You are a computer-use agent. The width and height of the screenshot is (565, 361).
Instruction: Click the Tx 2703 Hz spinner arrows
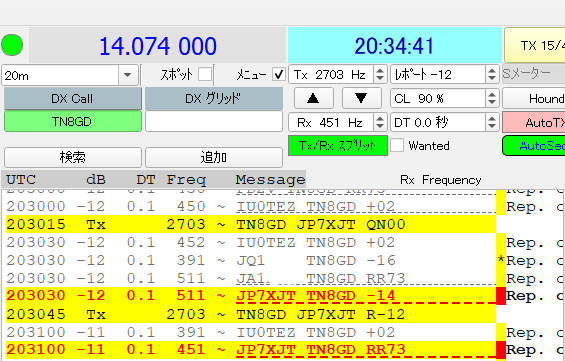[x=380, y=75]
